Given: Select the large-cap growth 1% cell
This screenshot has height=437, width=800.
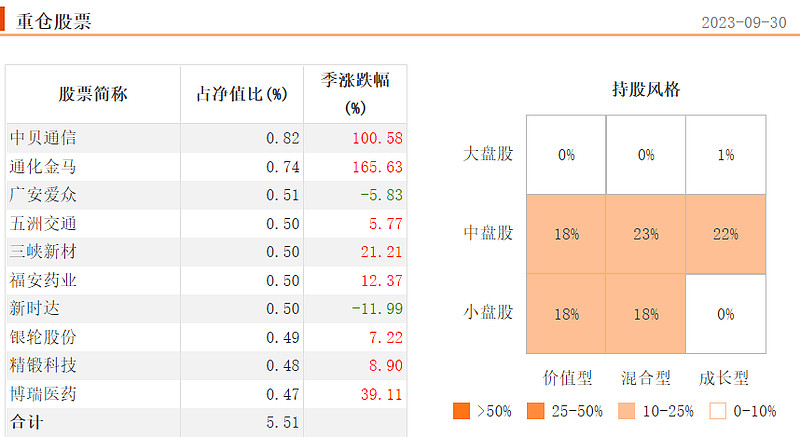Looking at the screenshot, I should tap(725, 155).
